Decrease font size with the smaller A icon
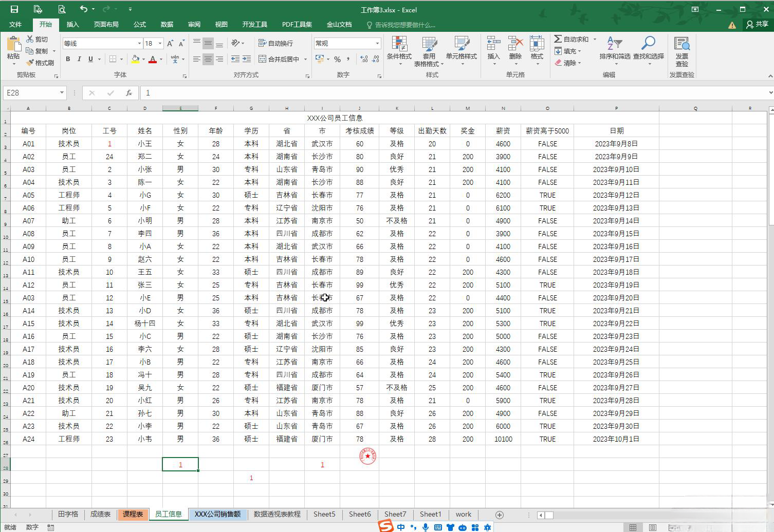The image size is (774, 532). (x=181, y=44)
